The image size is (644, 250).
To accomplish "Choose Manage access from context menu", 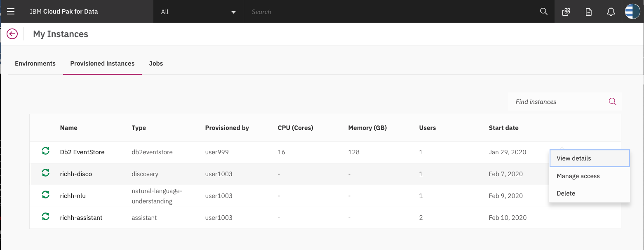I will click(x=590, y=176).
